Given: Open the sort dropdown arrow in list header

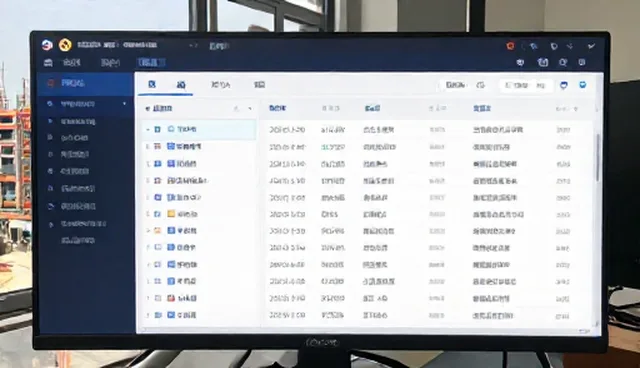Looking at the screenshot, I should coord(250,109).
